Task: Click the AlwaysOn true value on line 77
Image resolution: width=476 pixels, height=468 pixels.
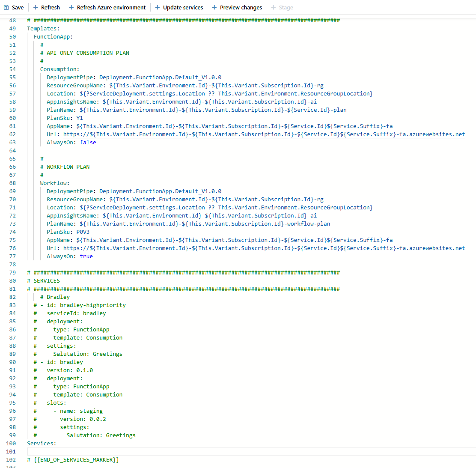Action: tap(86, 256)
